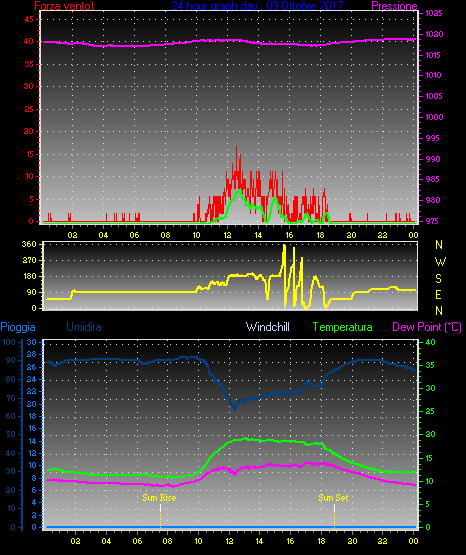The width and height of the screenshot is (466, 555).
Task: Click the Pressione legend label
Action: click(394, 6)
